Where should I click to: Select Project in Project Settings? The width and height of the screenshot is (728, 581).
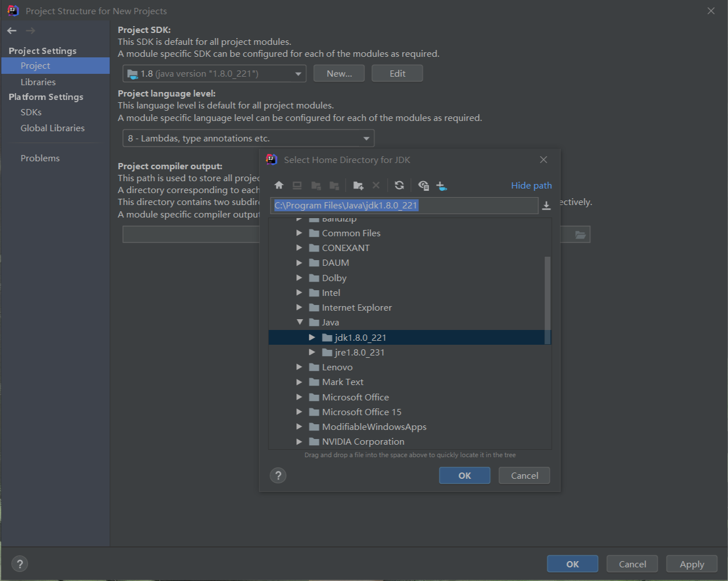click(55, 65)
